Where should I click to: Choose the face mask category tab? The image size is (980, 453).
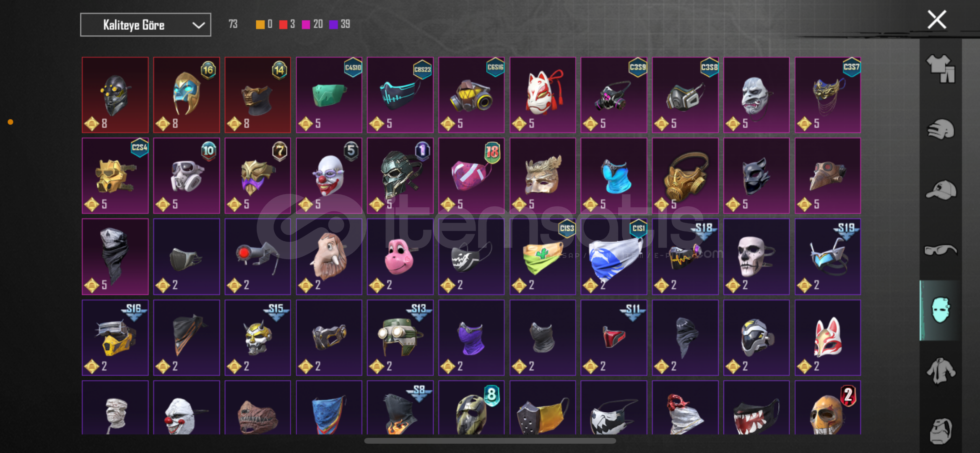point(941,310)
